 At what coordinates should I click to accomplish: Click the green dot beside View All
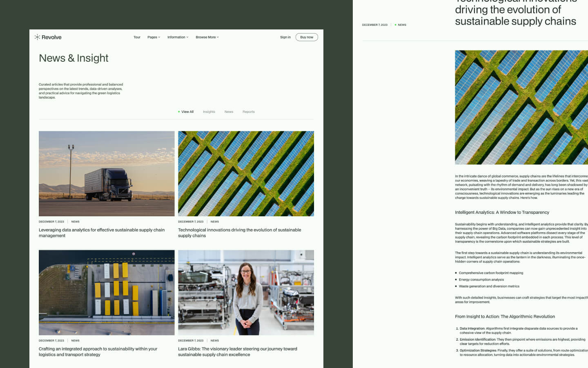point(178,111)
